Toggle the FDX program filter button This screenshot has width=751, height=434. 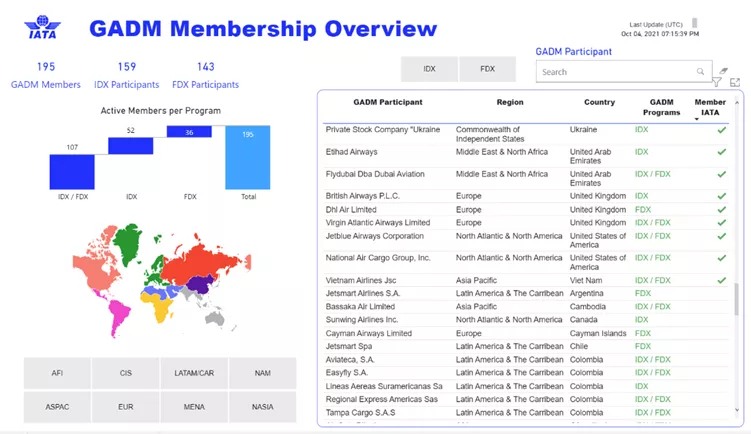point(487,69)
